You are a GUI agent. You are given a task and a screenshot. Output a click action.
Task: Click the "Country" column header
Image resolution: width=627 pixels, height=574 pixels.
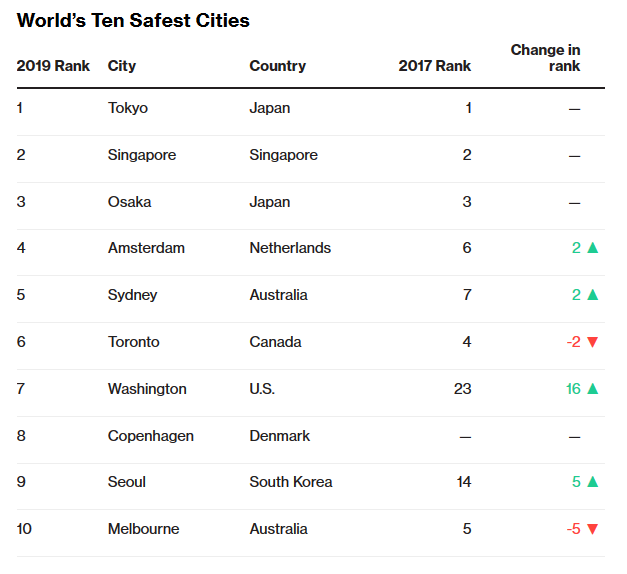[x=277, y=66]
